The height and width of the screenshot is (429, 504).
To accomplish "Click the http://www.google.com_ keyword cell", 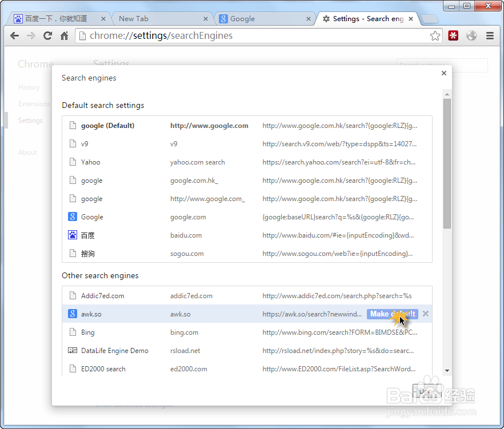I will click(x=207, y=199).
